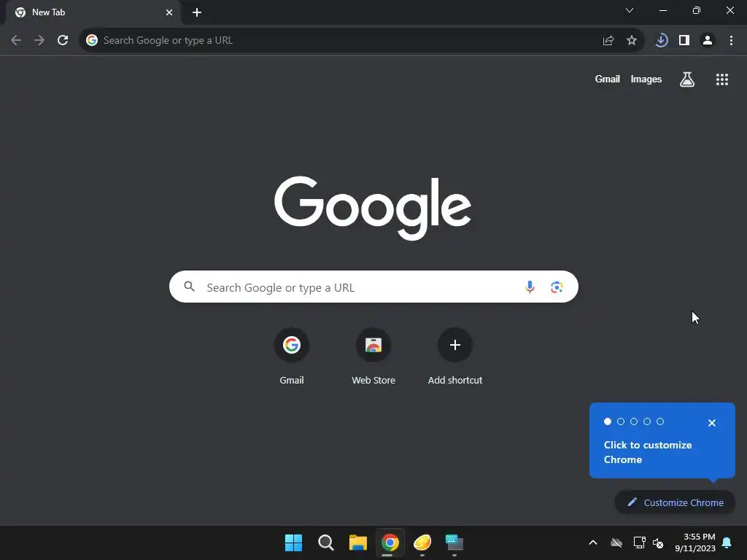Open the Web Store shortcut tile

click(373, 356)
